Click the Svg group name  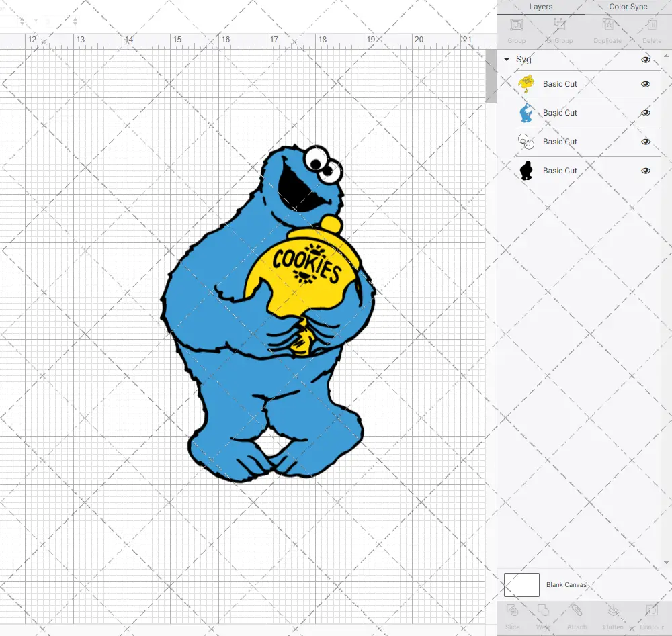[523, 60]
